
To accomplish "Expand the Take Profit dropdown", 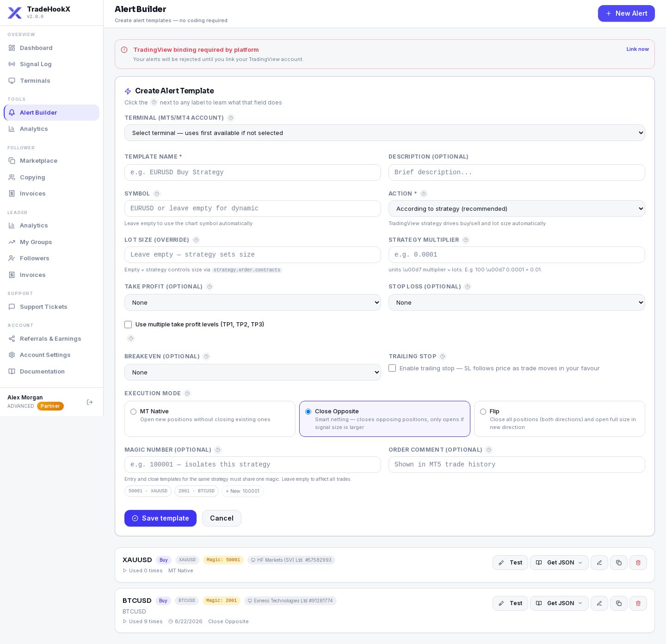I will 253,302.
